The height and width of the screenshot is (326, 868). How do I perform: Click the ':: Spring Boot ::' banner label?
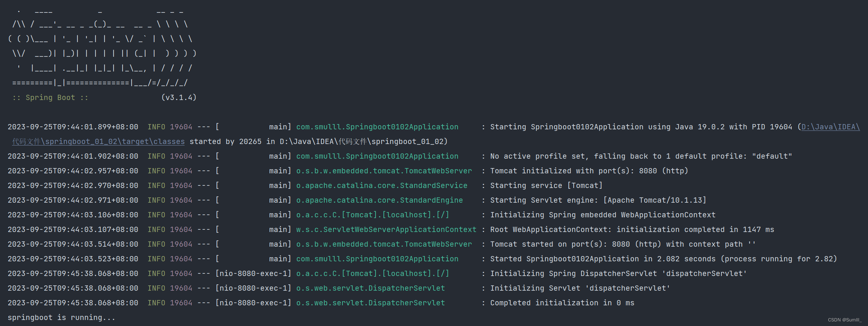pyautogui.click(x=50, y=98)
